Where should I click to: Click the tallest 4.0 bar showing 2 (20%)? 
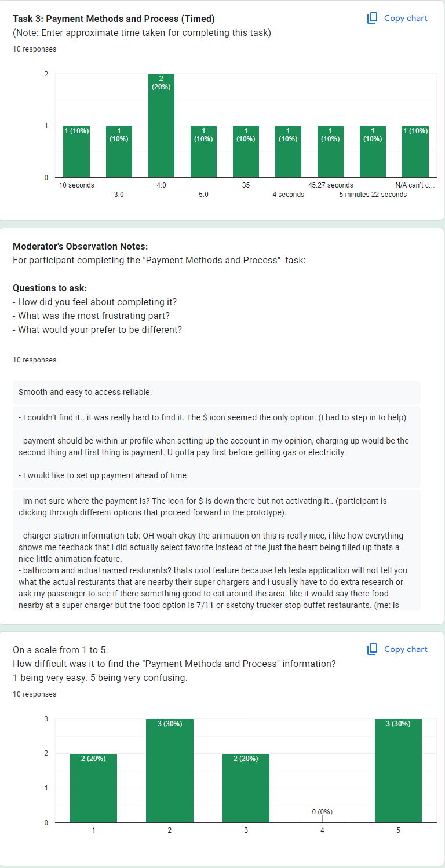click(161, 126)
